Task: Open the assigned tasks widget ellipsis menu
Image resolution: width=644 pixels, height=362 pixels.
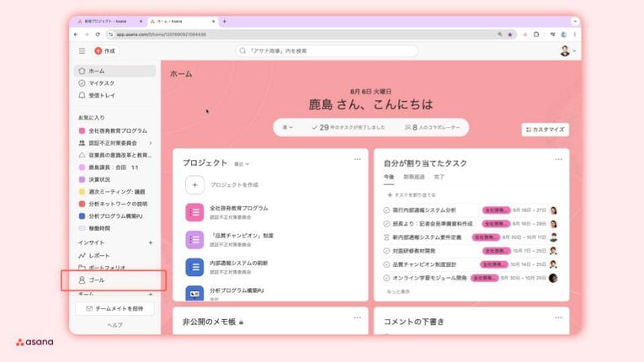Action: tap(558, 159)
